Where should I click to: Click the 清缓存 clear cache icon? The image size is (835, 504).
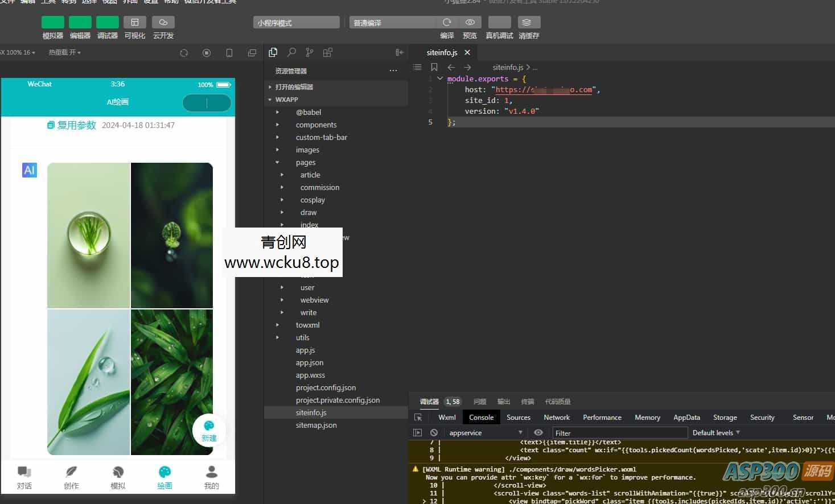click(x=528, y=22)
